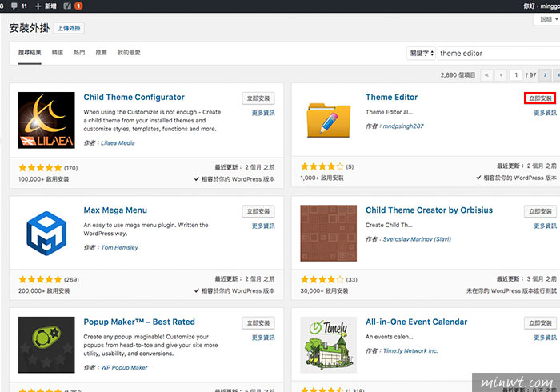Install Child Theme Configurator now
Viewport: 560px width, 392px height.
[258, 98]
